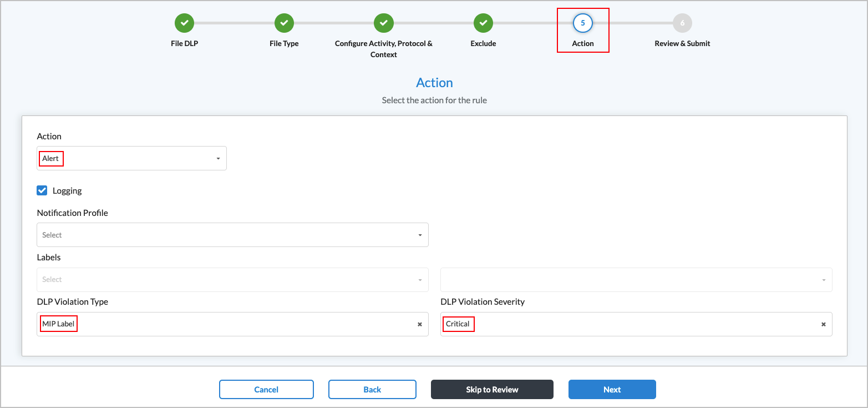Click the Review & Submit step label
The image size is (868, 408).
682,43
